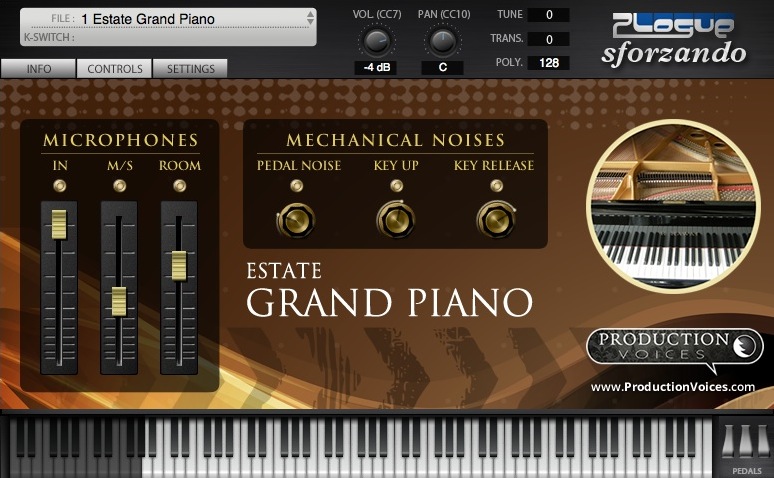Click the PEDAL NOISE knob
Image resolution: width=774 pixels, height=478 pixels.
click(295, 220)
